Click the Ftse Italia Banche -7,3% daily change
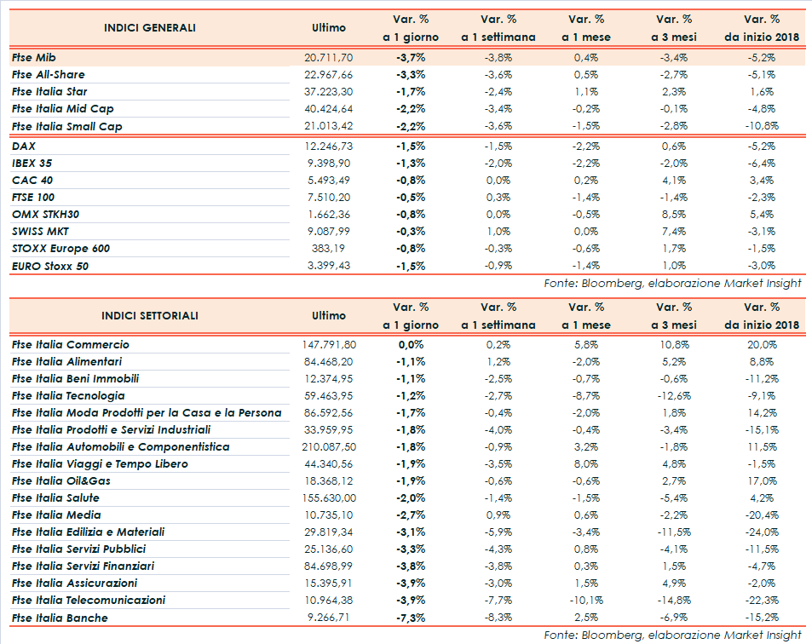The image size is (812, 644). click(411, 617)
